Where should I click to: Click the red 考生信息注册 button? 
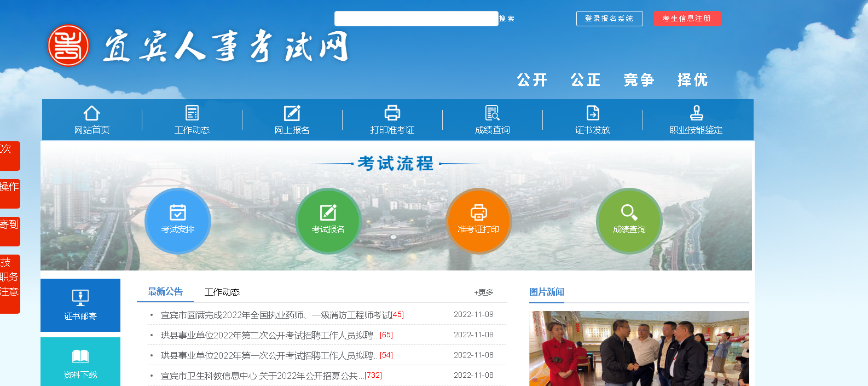point(687,19)
